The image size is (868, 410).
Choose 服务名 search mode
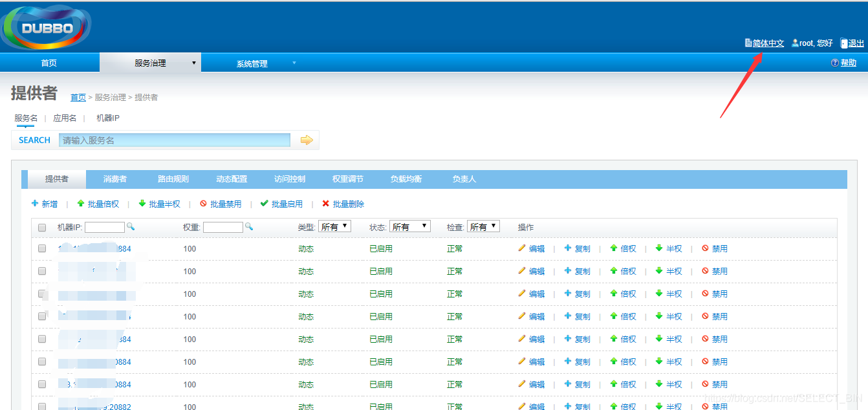click(26, 118)
